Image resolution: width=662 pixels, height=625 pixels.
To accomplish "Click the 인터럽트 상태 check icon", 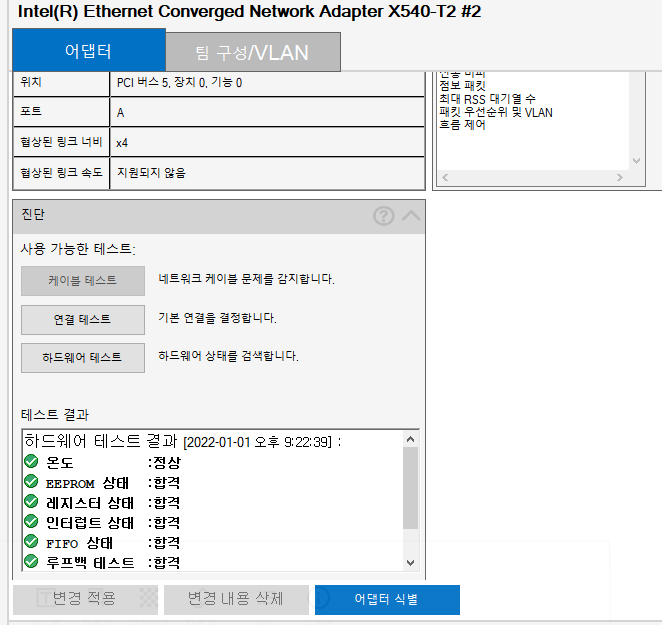I will pos(31,522).
